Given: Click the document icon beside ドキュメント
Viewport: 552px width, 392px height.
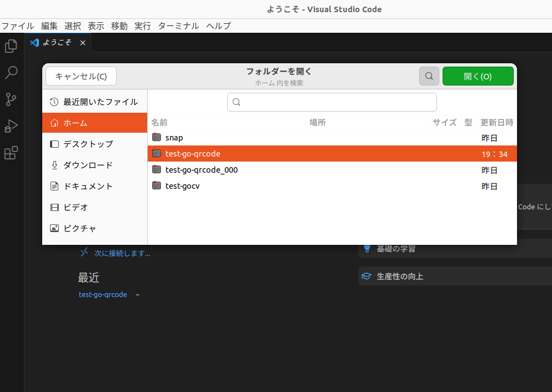Looking at the screenshot, I should point(54,186).
